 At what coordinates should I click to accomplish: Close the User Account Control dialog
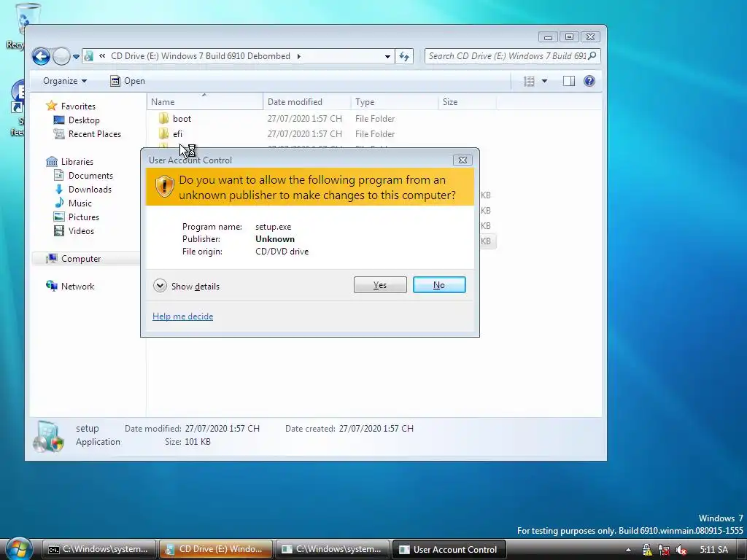pyautogui.click(x=462, y=160)
